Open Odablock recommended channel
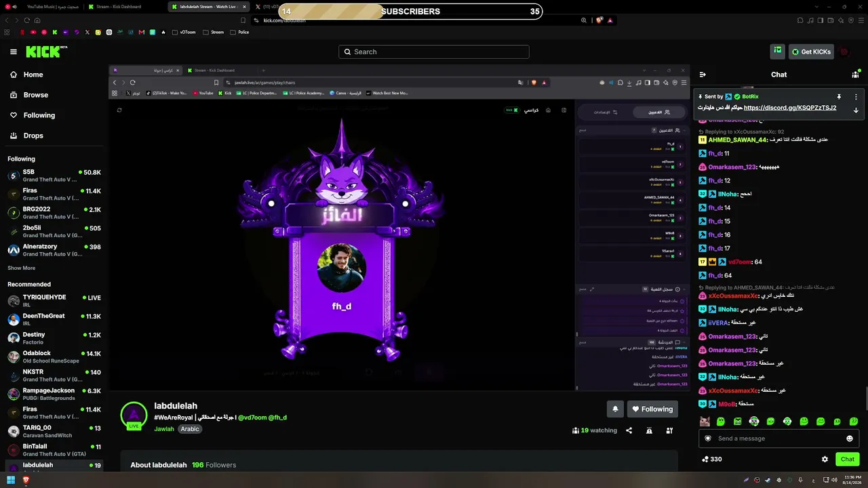 (x=54, y=357)
